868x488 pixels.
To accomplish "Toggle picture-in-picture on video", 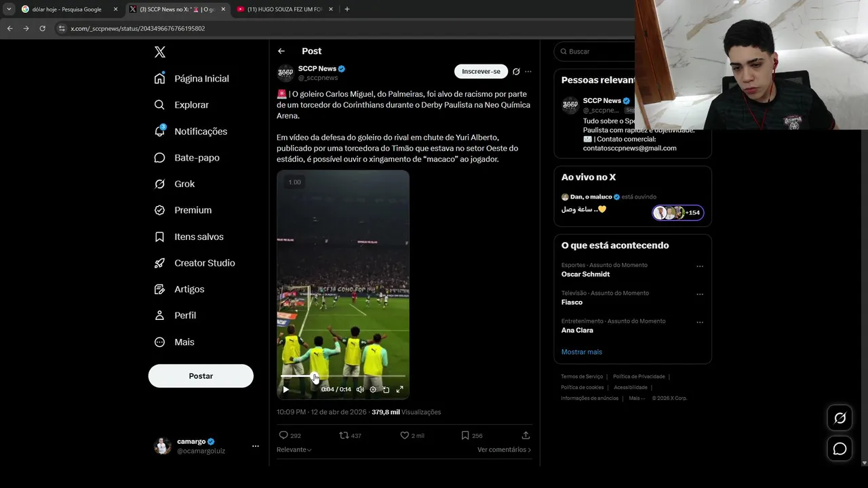I will point(387,390).
